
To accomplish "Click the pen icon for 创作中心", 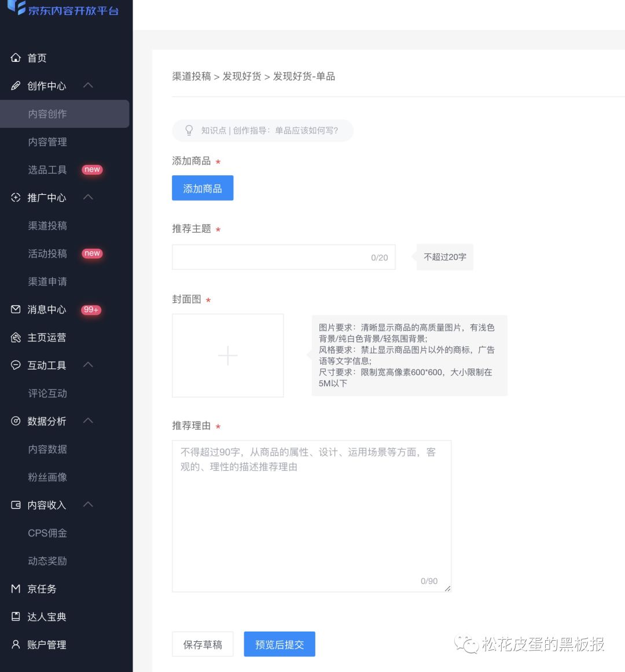I will [16, 86].
